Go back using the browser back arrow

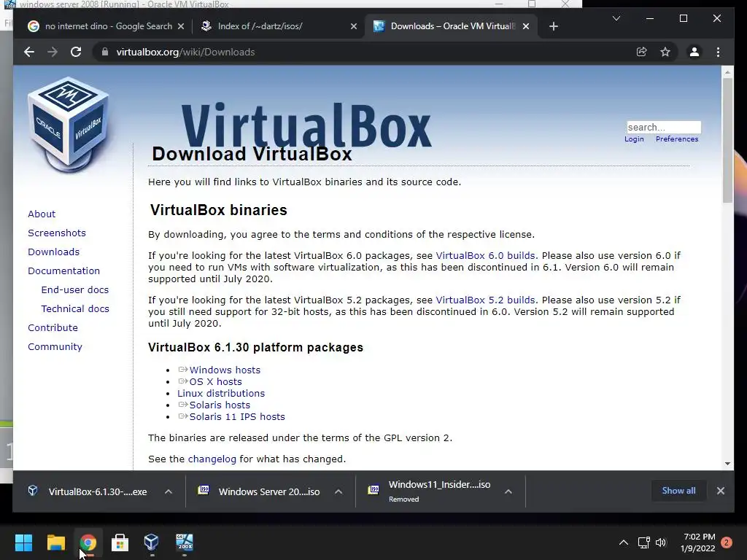[29, 52]
